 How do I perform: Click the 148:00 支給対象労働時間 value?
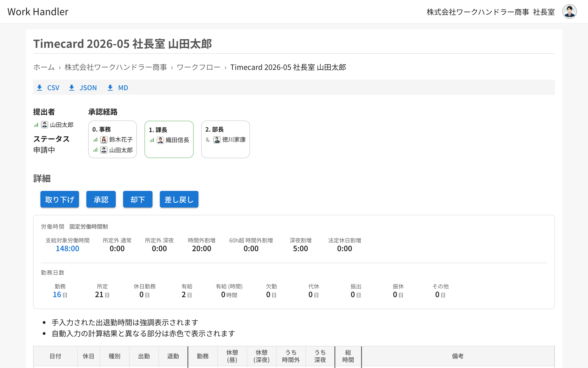pyautogui.click(x=67, y=248)
